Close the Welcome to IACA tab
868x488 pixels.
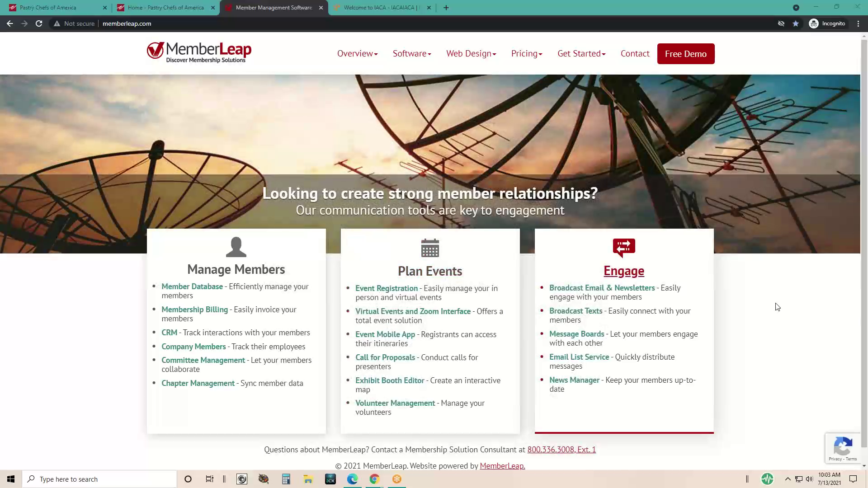tap(429, 8)
